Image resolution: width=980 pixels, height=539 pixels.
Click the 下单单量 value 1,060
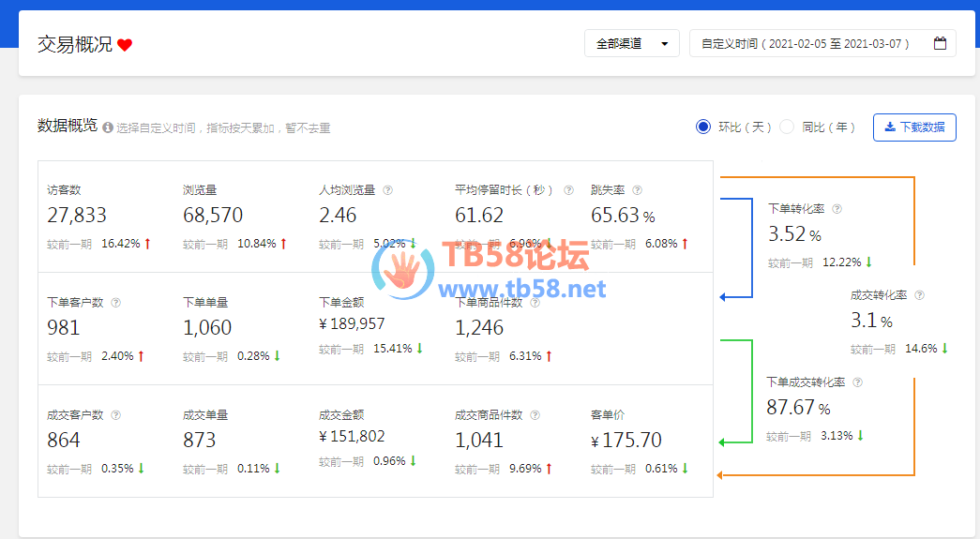point(207,328)
